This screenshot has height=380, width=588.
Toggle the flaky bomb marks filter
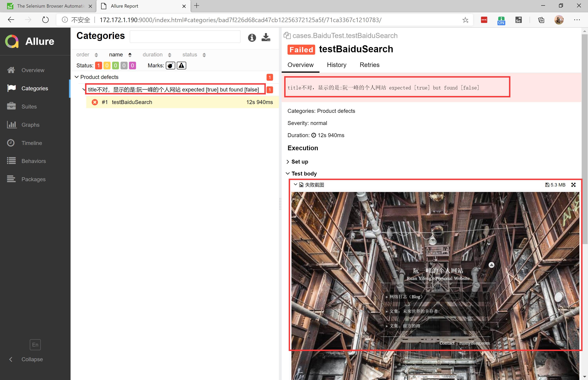(x=170, y=65)
